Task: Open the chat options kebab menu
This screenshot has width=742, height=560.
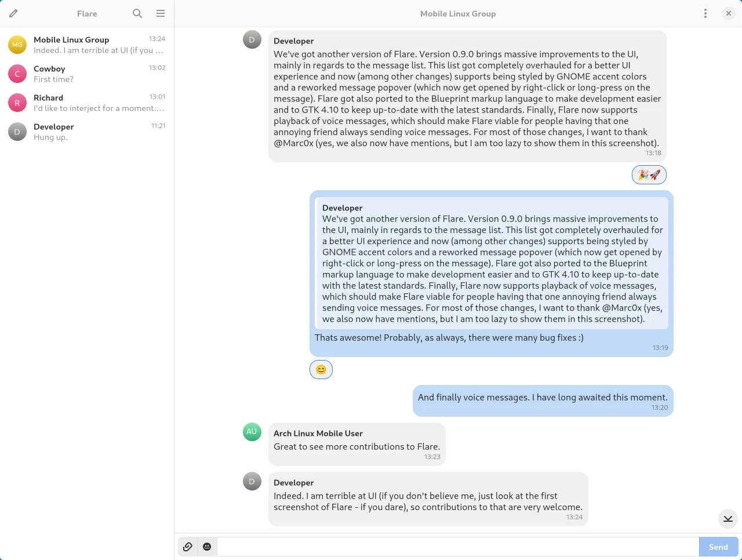Action: (x=705, y=13)
